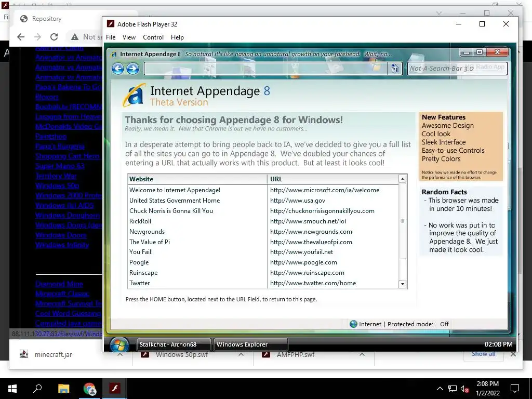Select the Twatter row
Screen dimensions: 532x399
263,283
